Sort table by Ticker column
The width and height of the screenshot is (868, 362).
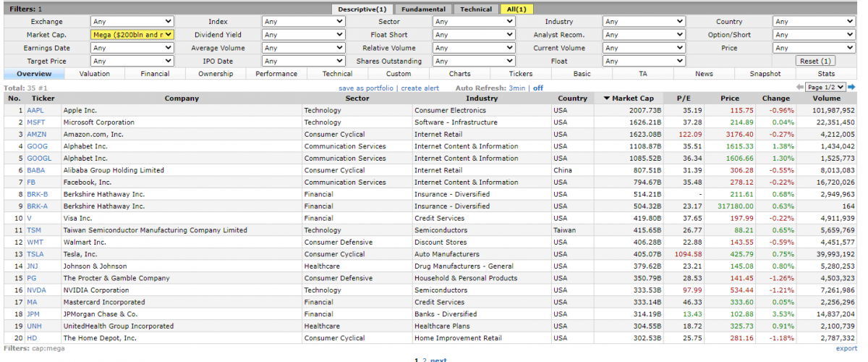coord(43,98)
